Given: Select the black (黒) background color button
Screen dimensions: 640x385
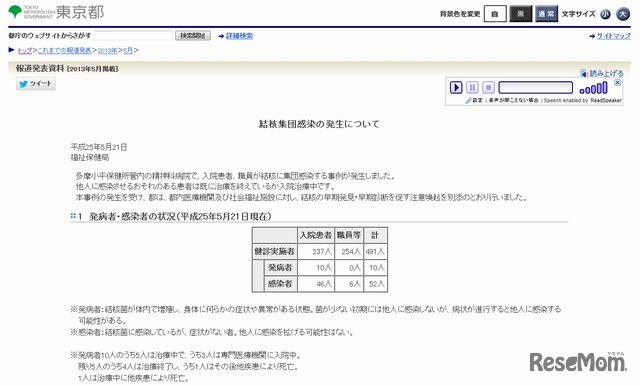Looking at the screenshot, I should (x=521, y=14).
